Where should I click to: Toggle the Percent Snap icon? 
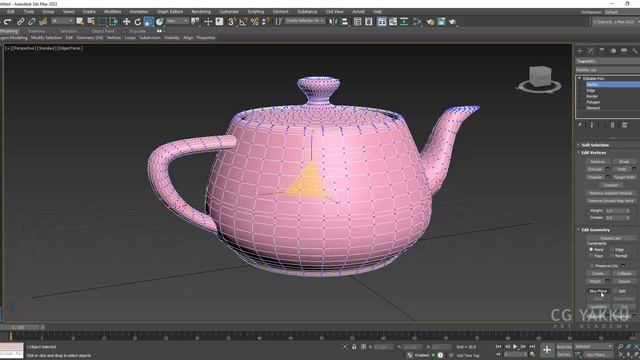pos(255,22)
